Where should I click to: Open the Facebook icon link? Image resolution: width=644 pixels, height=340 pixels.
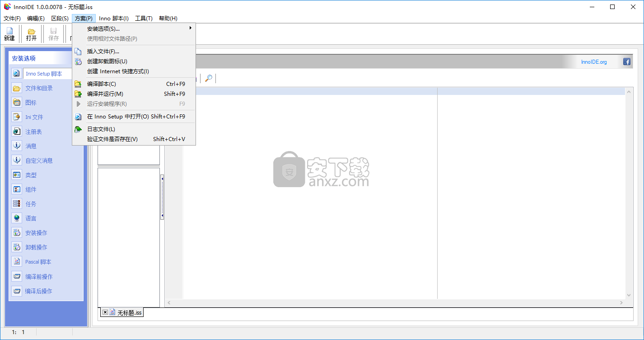[x=627, y=62]
